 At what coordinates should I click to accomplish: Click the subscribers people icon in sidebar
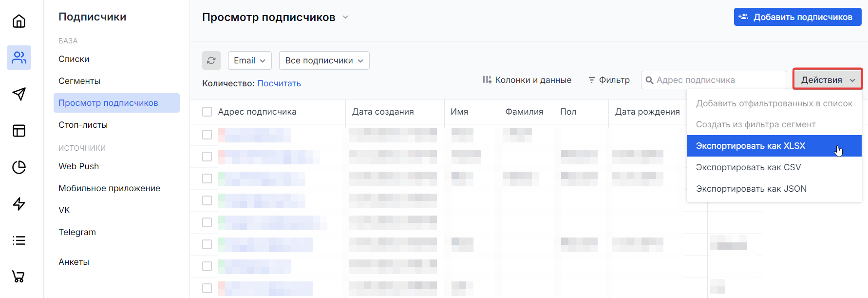point(19,58)
